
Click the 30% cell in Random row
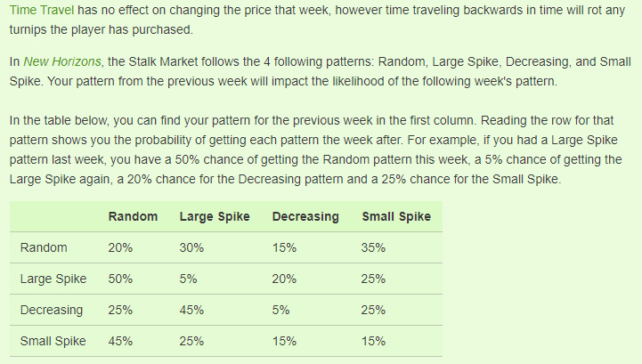pyautogui.click(x=191, y=247)
